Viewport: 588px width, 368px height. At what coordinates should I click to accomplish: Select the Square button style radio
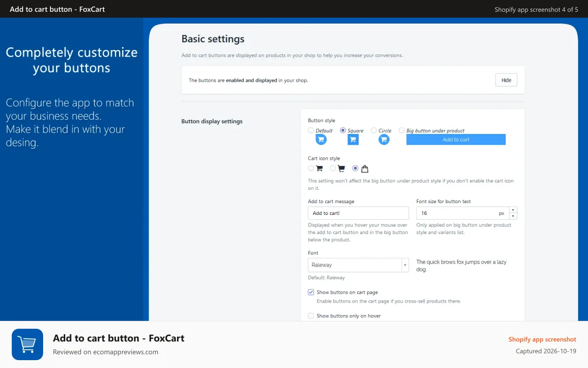[343, 131]
